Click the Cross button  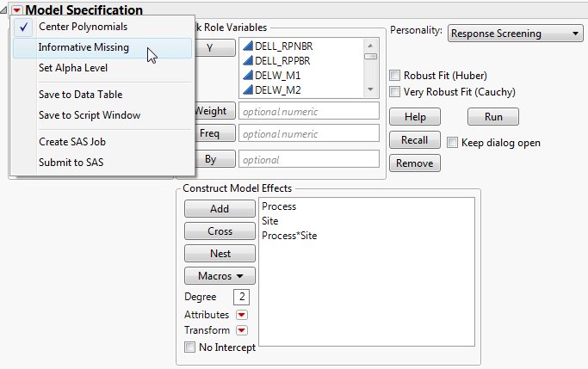(x=220, y=231)
